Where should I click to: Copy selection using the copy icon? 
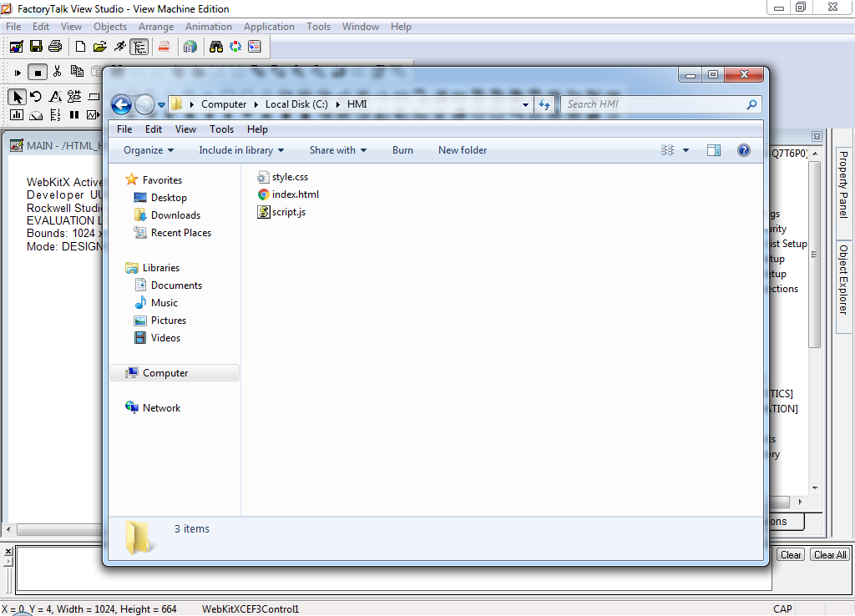pyautogui.click(x=77, y=72)
